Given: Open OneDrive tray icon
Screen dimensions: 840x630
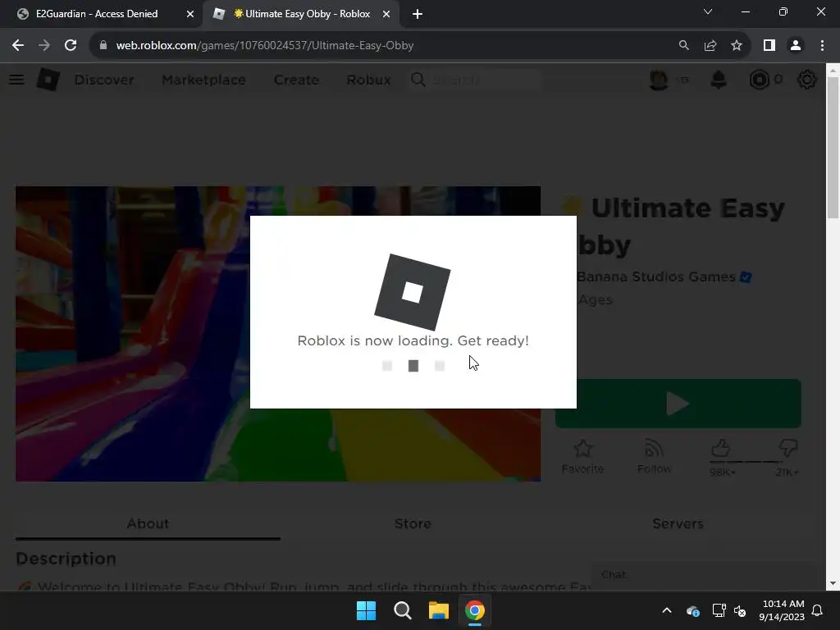Looking at the screenshot, I should 692,610.
